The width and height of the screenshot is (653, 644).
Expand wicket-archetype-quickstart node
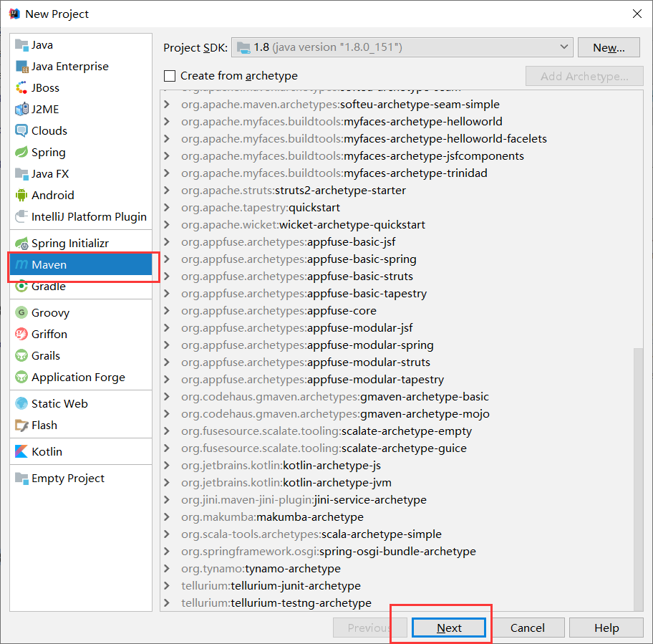(x=167, y=224)
